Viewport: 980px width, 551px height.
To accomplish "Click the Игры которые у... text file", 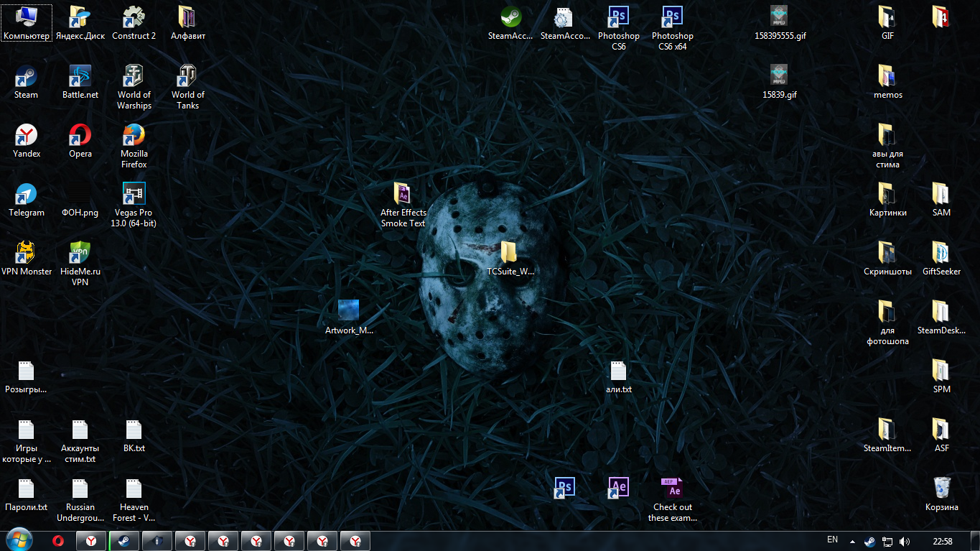I will point(27,440).
